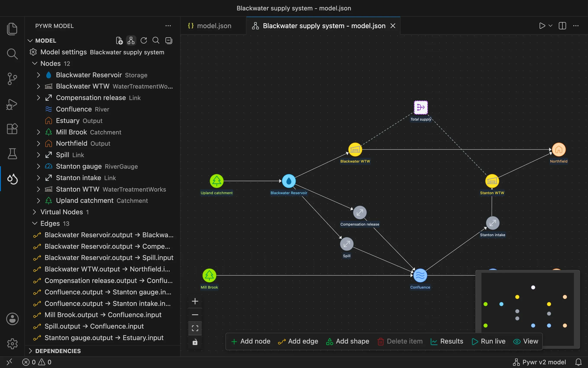588x368 pixels.
Task: Expand the Virtual Nodes group
Action: 35,212
